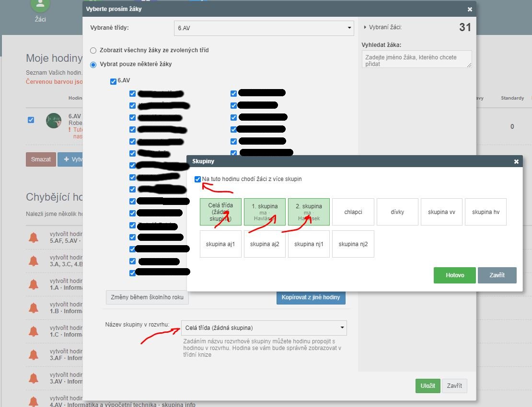Click Kopírovat z jiné hodiny button

click(311, 297)
